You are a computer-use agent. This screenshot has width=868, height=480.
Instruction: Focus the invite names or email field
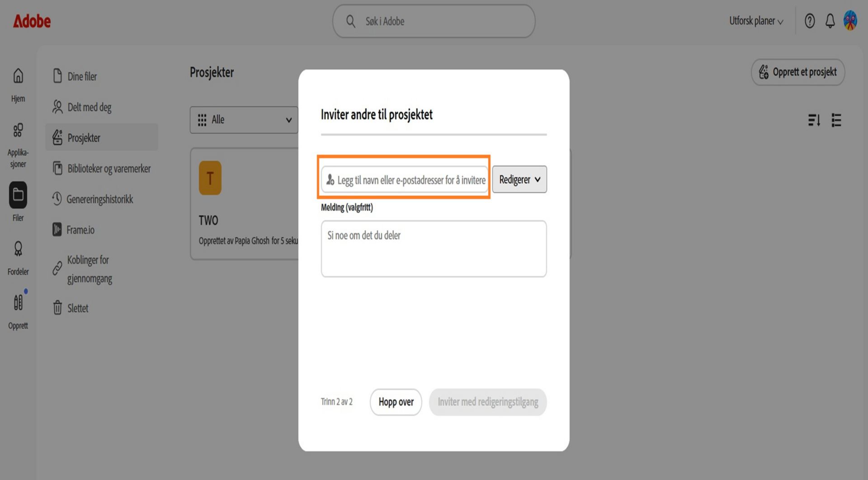point(405,180)
